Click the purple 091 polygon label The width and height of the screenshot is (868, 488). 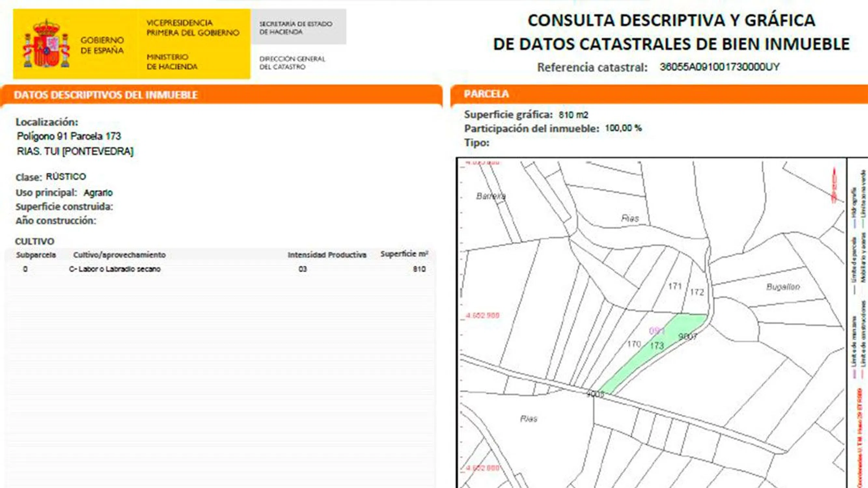click(x=656, y=331)
